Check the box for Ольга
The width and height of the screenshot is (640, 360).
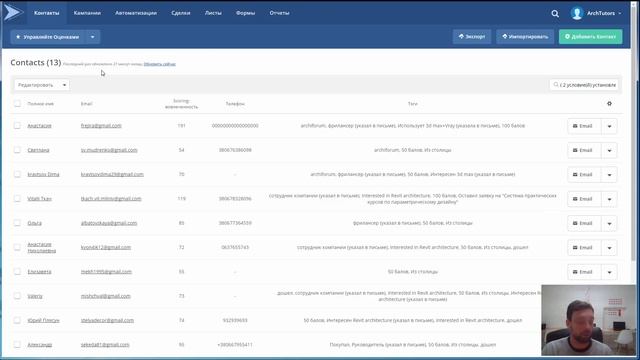[x=17, y=223]
